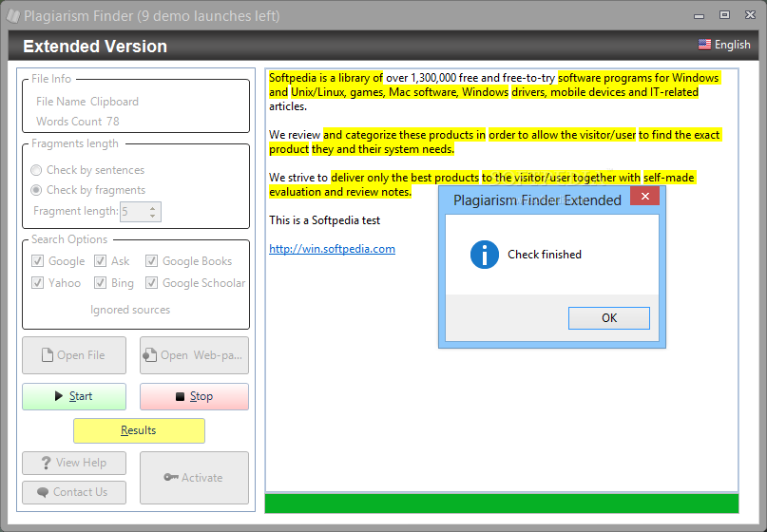Screen dimensions: 767x532
Task: Click the OK button in dialog
Action: tap(609, 318)
